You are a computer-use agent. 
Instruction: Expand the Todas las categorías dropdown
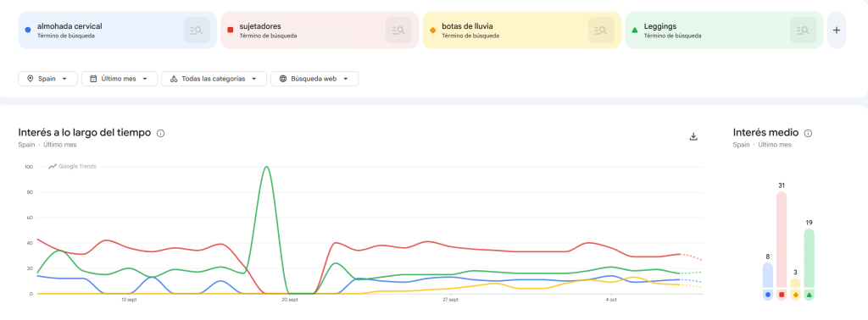click(x=214, y=79)
